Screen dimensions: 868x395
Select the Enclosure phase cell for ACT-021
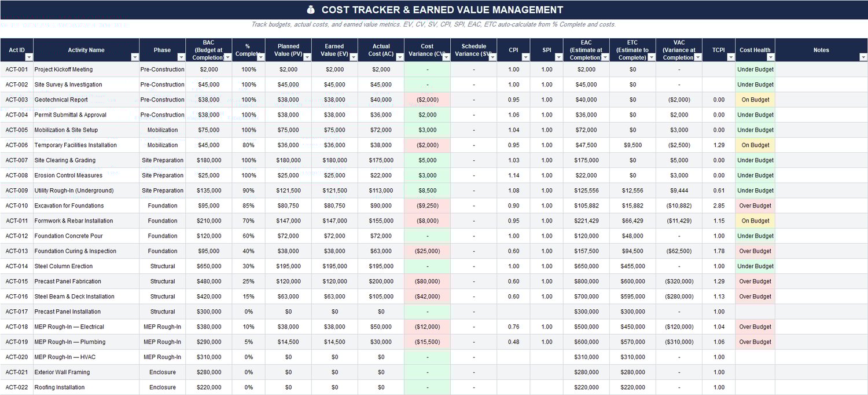163,372
